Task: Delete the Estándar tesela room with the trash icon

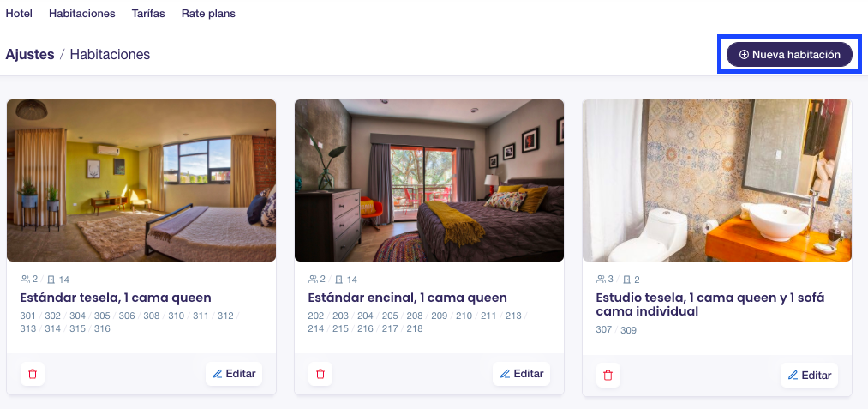Action: click(x=33, y=374)
